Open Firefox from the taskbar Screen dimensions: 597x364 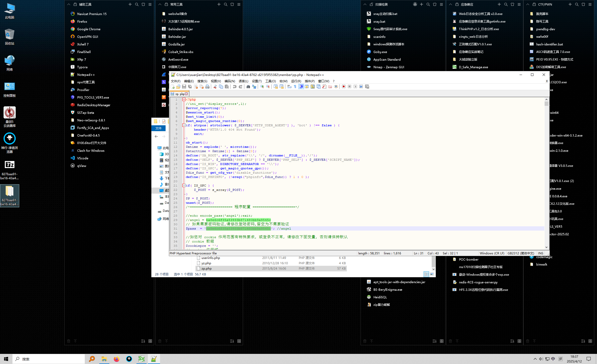tap(116, 359)
